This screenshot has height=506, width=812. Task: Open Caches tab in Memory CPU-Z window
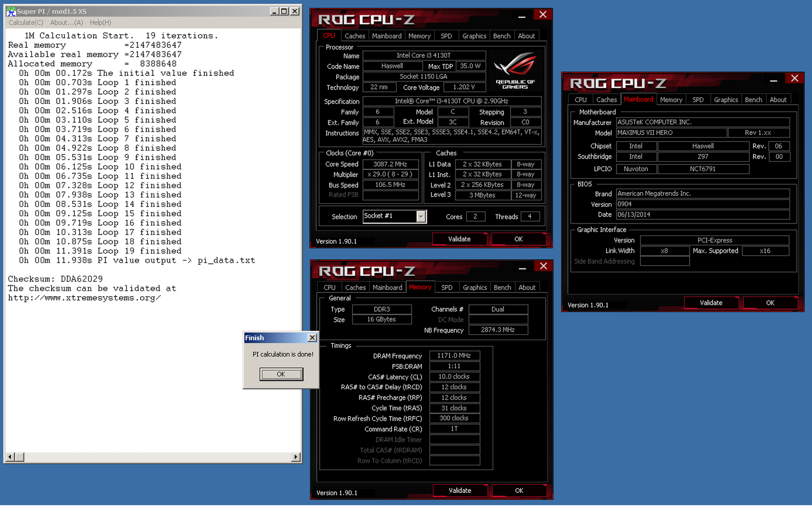pyautogui.click(x=355, y=288)
